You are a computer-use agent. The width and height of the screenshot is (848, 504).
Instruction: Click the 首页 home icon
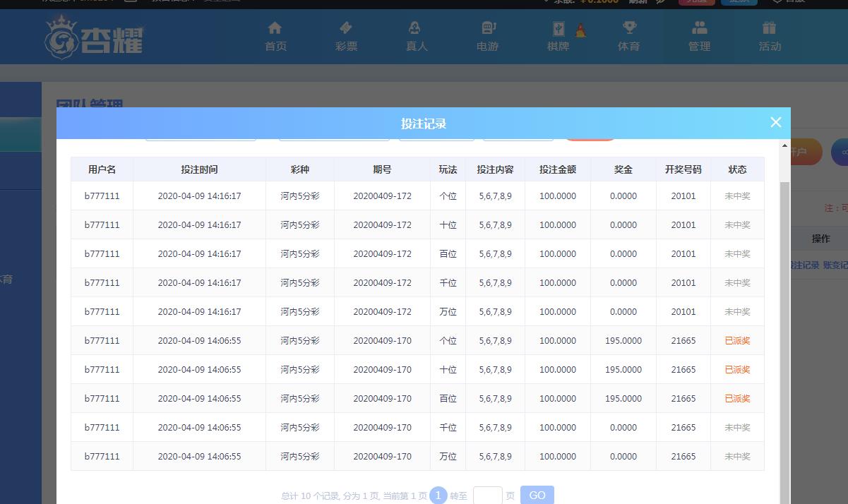(x=275, y=28)
